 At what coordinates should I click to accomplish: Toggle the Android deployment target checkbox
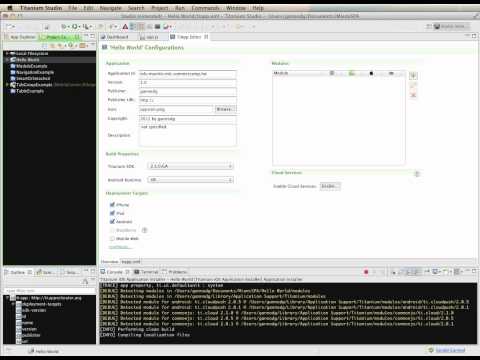tap(112, 222)
